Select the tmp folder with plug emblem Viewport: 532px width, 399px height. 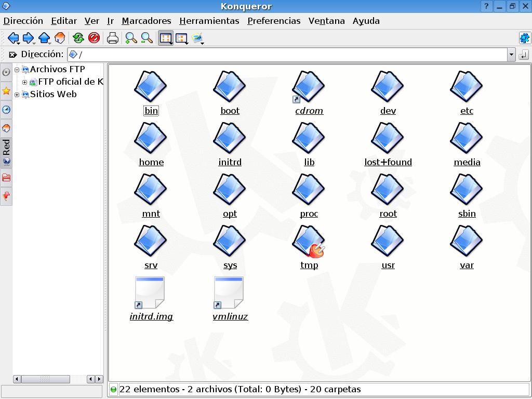[x=309, y=241]
